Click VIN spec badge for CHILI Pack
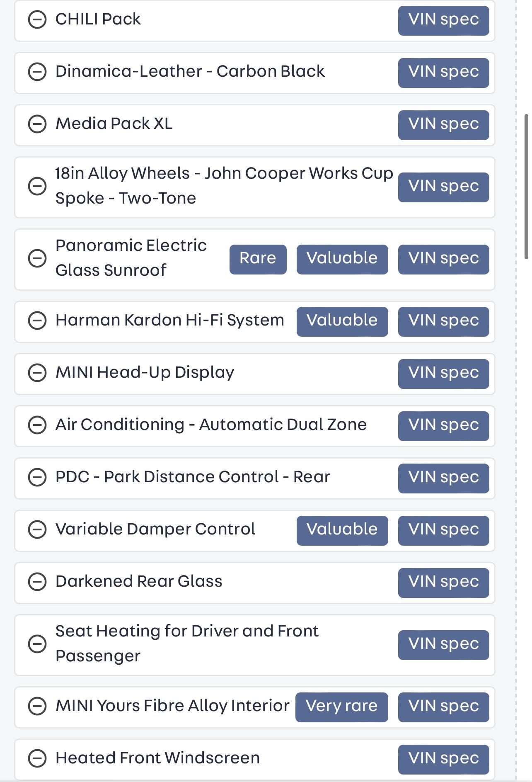Screen dimensions: 532x782 tap(443, 20)
